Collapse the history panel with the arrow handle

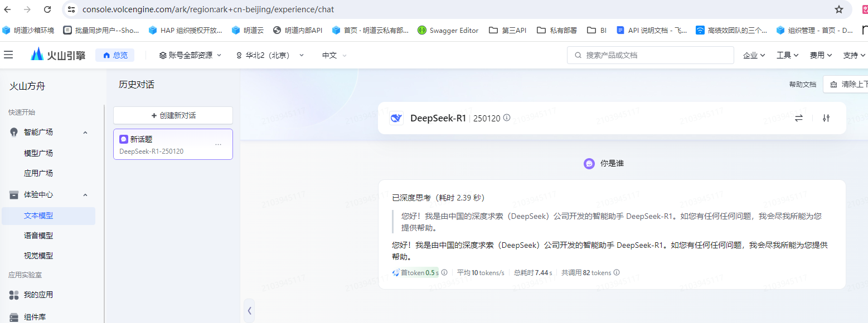pyautogui.click(x=249, y=310)
